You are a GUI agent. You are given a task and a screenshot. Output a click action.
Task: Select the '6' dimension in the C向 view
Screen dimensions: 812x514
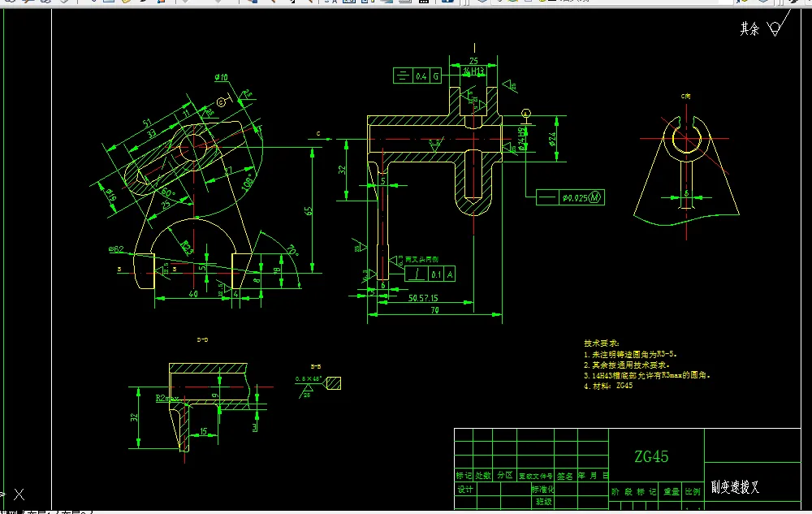pyautogui.click(x=687, y=193)
